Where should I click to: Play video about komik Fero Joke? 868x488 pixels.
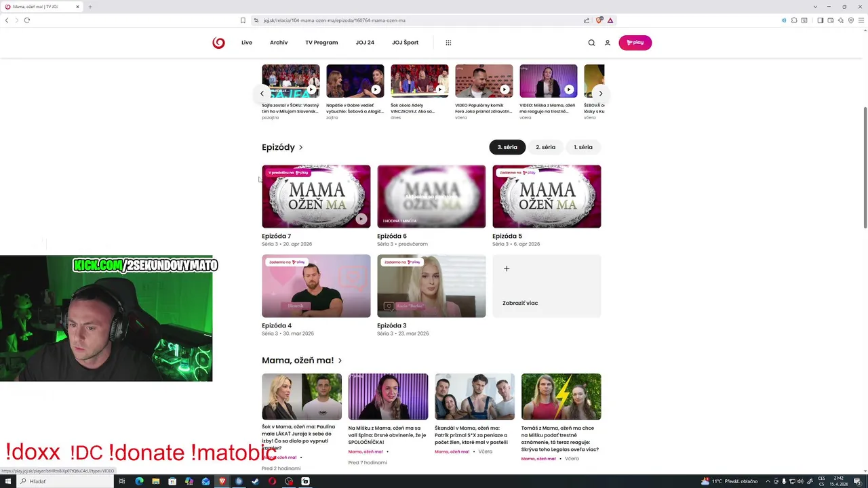point(484,81)
